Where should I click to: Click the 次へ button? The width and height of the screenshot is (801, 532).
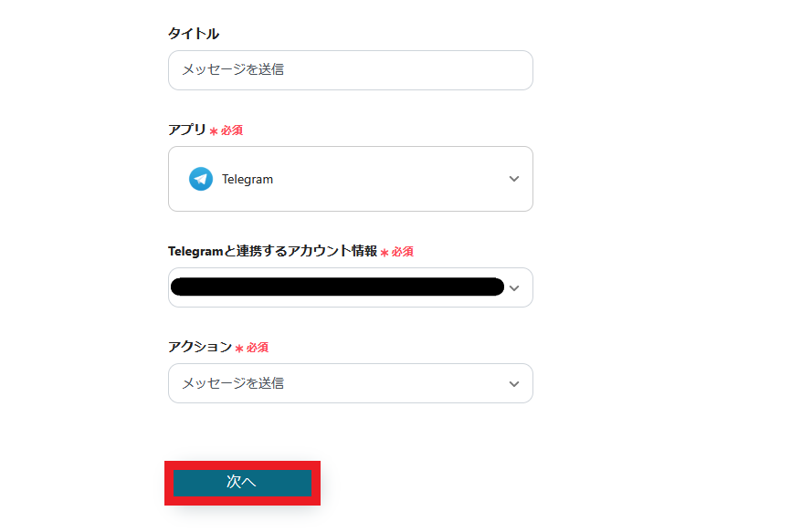[x=242, y=483]
